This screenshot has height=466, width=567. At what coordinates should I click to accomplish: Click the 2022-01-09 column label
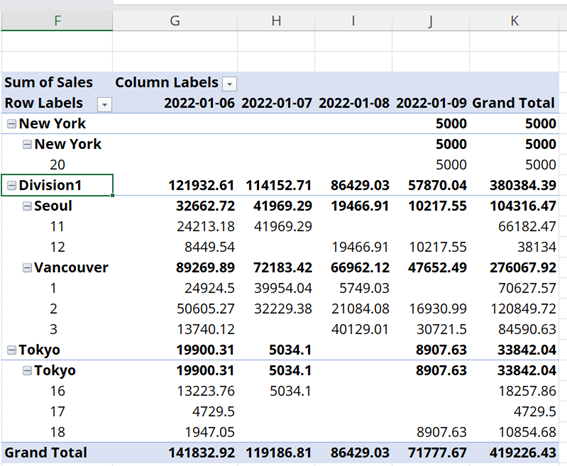tap(431, 103)
